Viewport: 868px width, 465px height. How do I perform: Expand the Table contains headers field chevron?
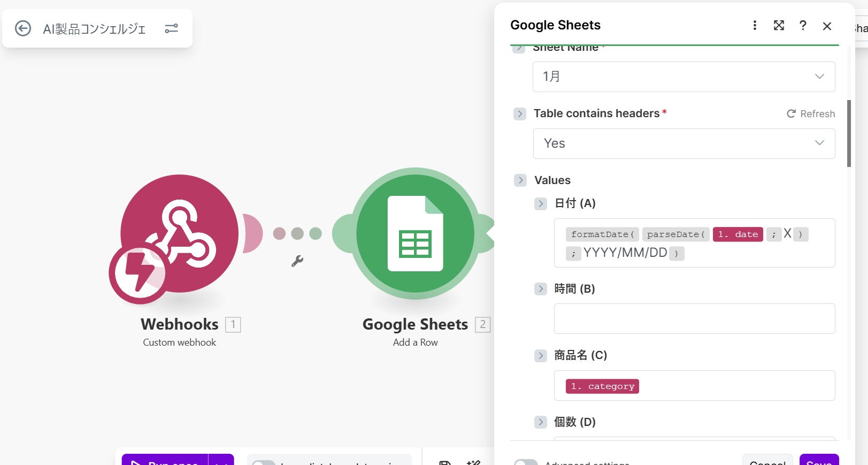pyautogui.click(x=520, y=114)
